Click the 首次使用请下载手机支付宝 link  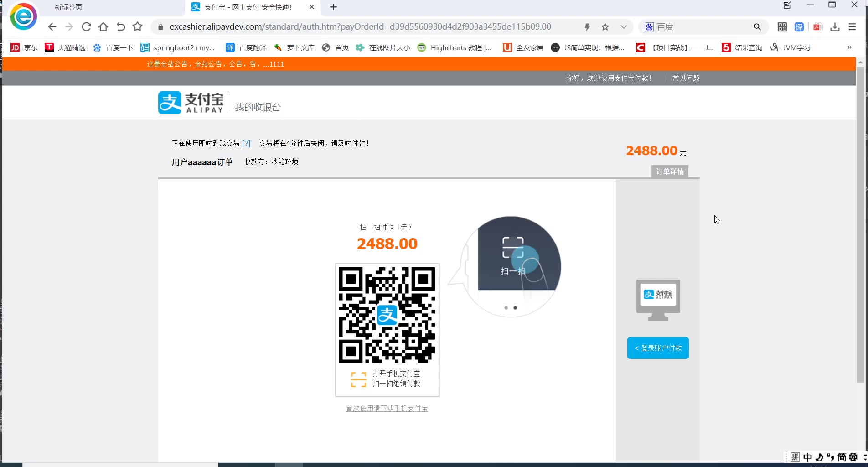coord(387,409)
